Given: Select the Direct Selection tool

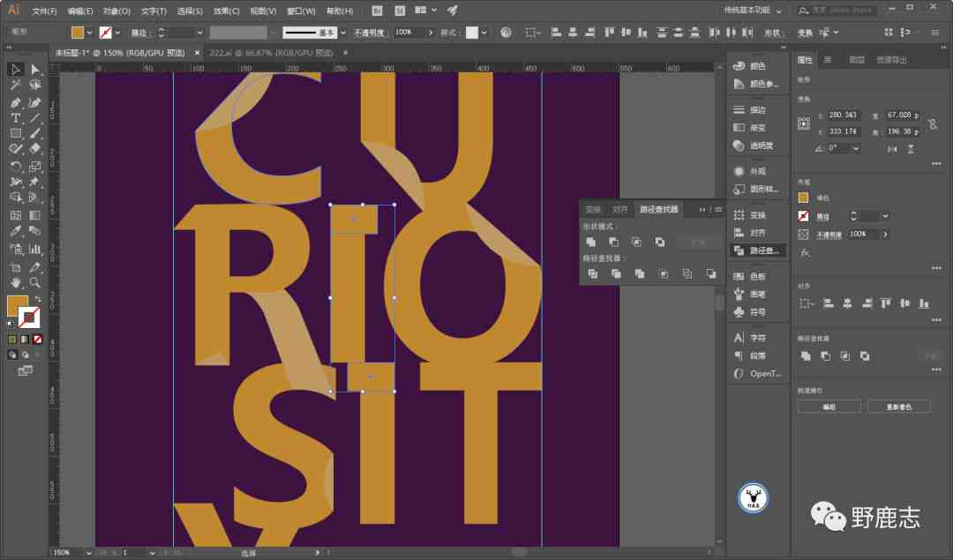Looking at the screenshot, I should 35,70.
